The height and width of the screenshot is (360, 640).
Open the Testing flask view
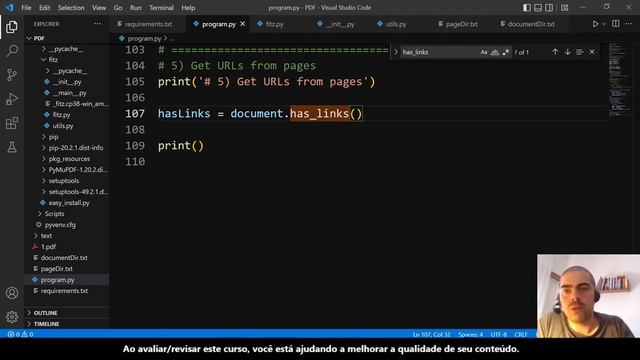(12, 147)
